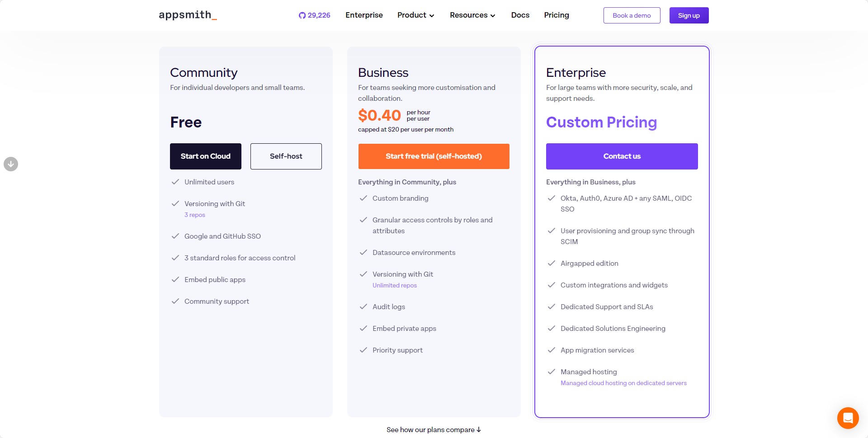
Task: Open the GitHub stars icon link
Action: click(x=302, y=15)
